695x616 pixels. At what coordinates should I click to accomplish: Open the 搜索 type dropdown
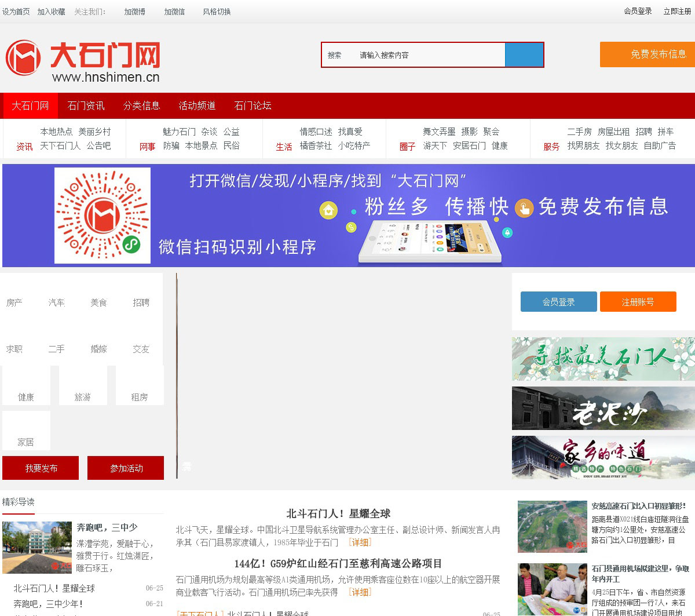click(336, 55)
